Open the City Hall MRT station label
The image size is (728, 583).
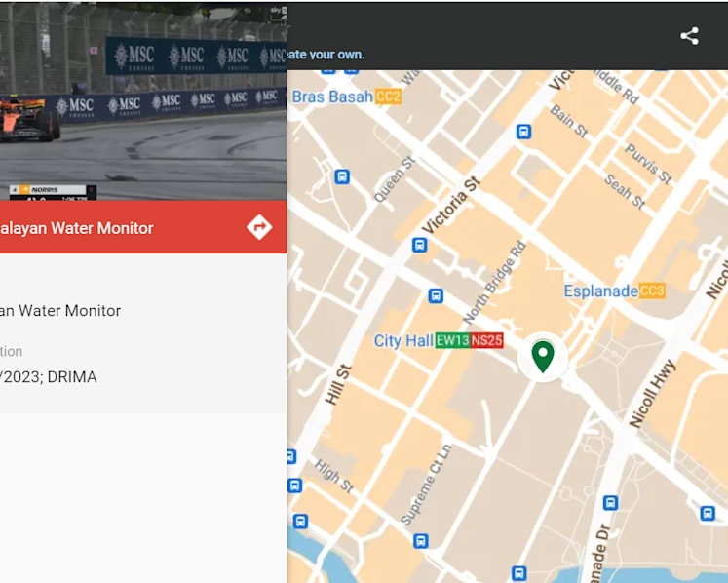439,340
